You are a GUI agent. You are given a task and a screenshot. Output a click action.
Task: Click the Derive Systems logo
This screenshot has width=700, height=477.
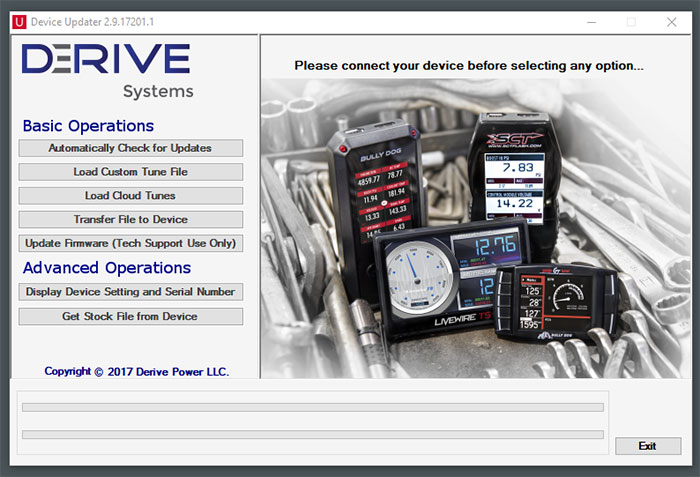tap(106, 70)
